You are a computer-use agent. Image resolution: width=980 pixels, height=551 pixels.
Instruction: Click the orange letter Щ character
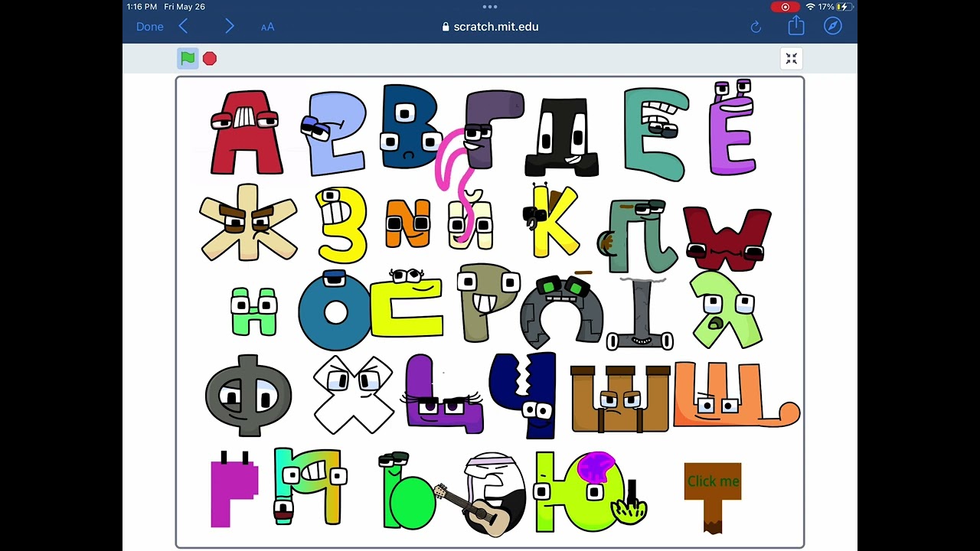pos(736,394)
